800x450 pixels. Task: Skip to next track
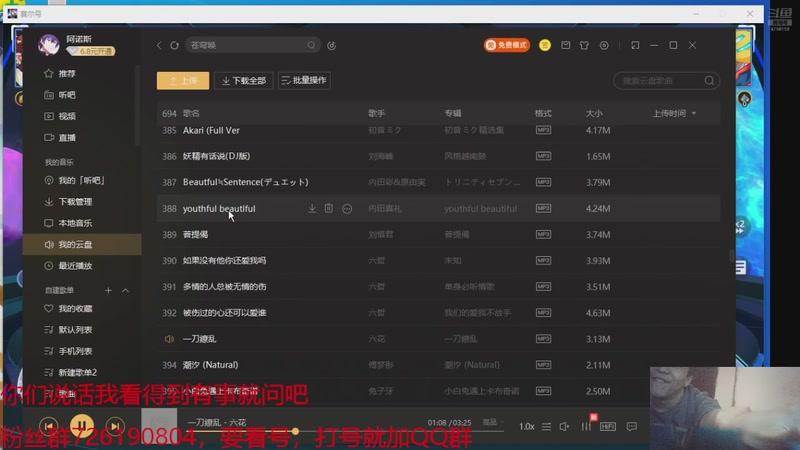pos(115,426)
